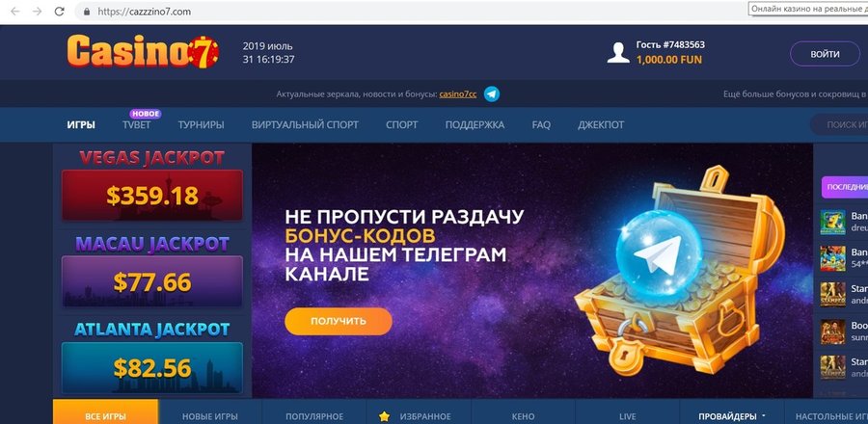The height and width of the screenshot is (424, 868).
Task: Open the first Ban game thumbnail
Action: coord(832,222)
